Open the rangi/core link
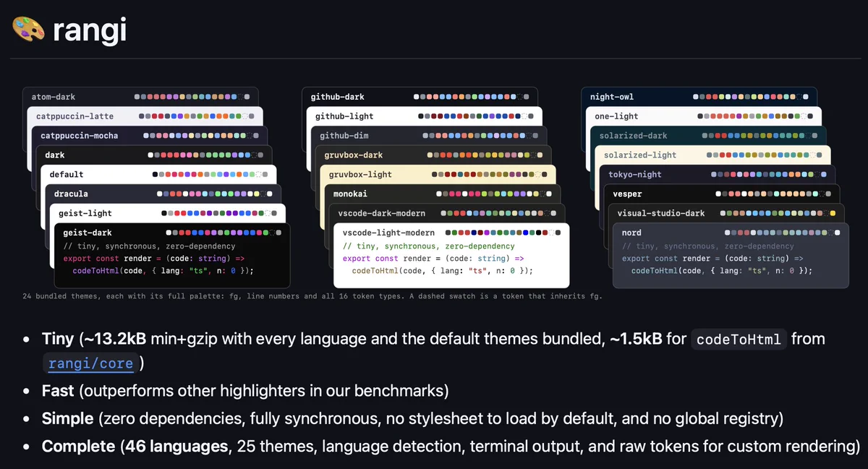The height and width of the screenshot is (469, 868). 90,363
